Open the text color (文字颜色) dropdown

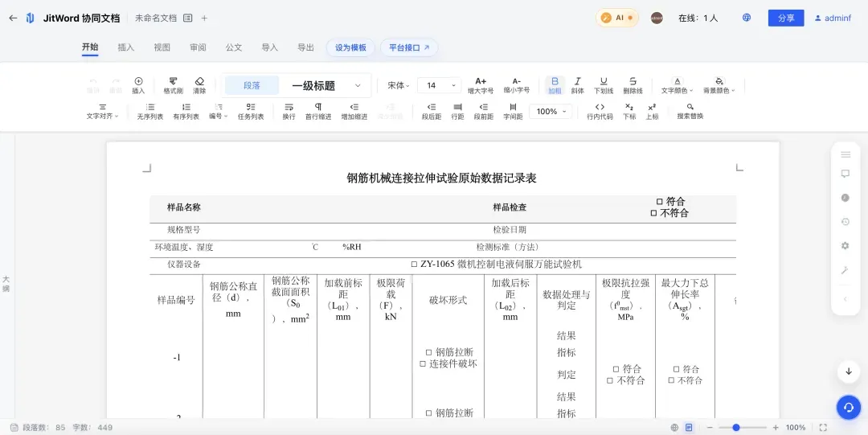point(677,85)
